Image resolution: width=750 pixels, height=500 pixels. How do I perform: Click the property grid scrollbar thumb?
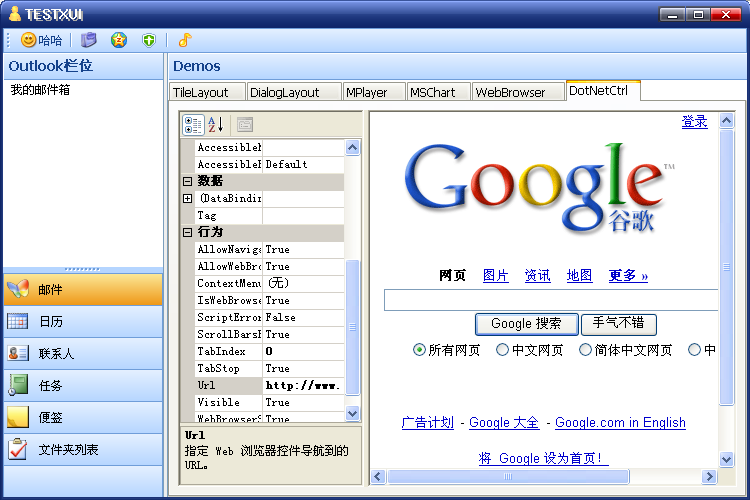pyautogui.click(x=353, y=327)
